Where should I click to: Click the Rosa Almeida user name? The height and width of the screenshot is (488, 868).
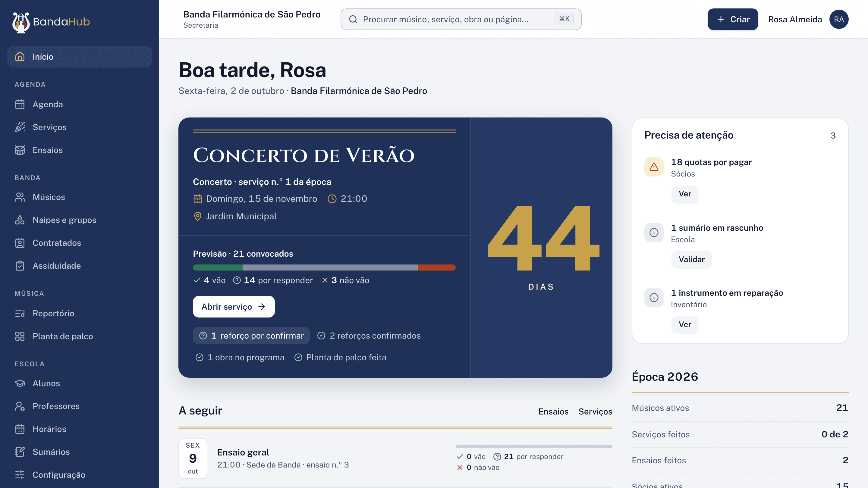click(795, 20)
